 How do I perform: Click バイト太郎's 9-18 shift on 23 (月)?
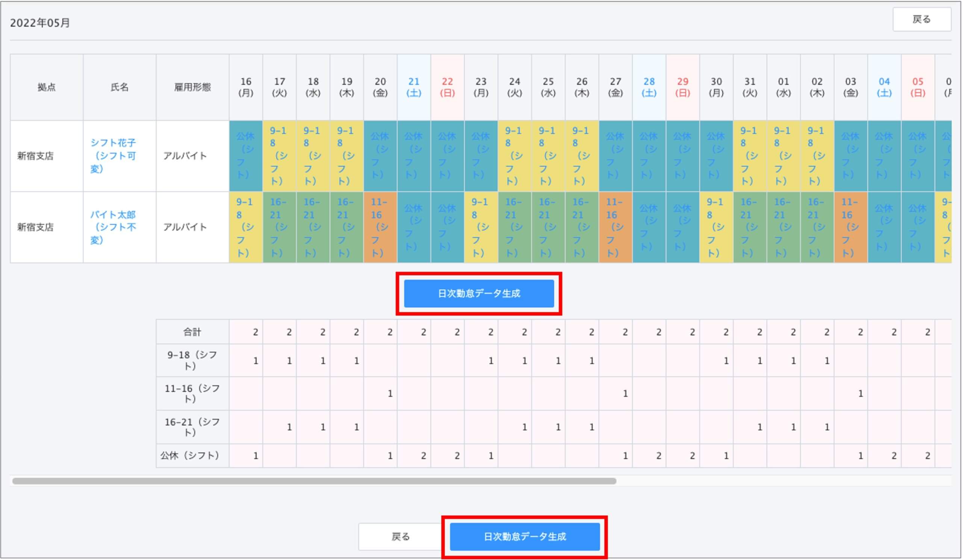(481, 227)
